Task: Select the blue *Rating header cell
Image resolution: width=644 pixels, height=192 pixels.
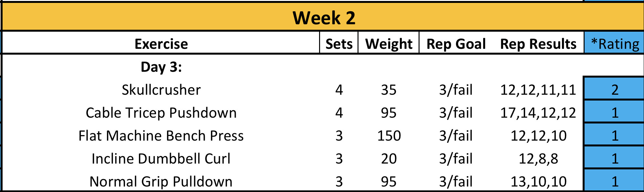Action: [x=615, y=44]
